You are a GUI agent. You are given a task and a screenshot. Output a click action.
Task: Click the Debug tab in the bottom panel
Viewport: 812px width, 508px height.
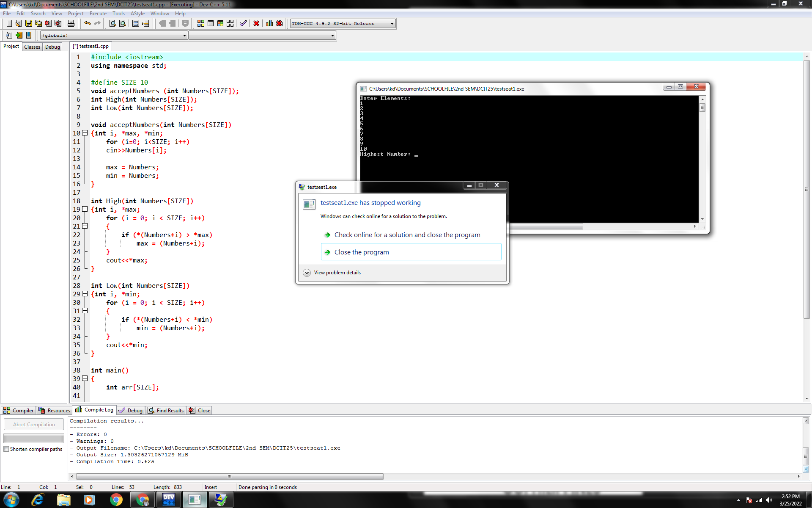click(x=131, y=410)
